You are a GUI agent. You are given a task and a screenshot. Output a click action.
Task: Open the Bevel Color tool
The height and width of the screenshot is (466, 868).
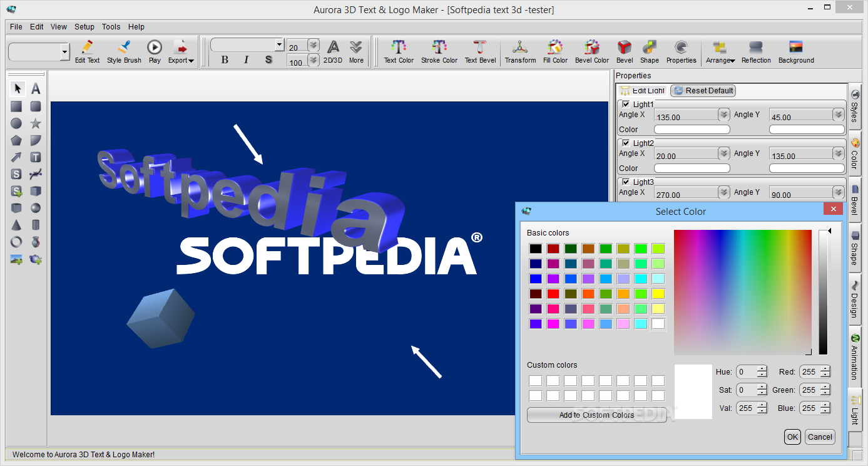point(592,51)
